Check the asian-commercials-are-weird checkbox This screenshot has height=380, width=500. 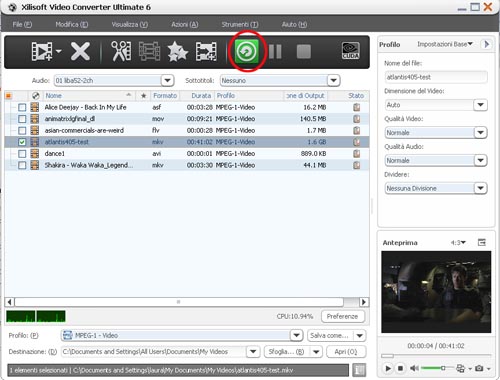click(22, 130)
